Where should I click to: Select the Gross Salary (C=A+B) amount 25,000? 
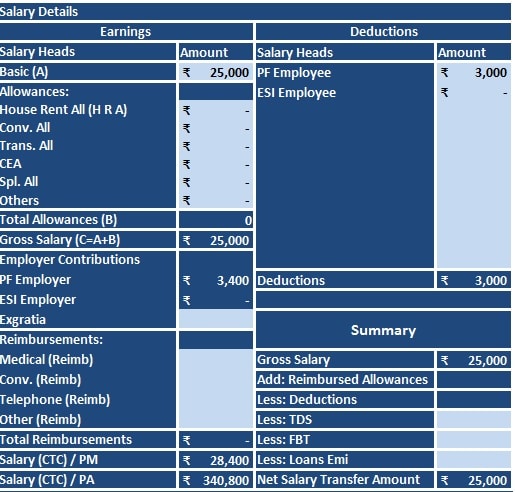[x=216, y=240]
